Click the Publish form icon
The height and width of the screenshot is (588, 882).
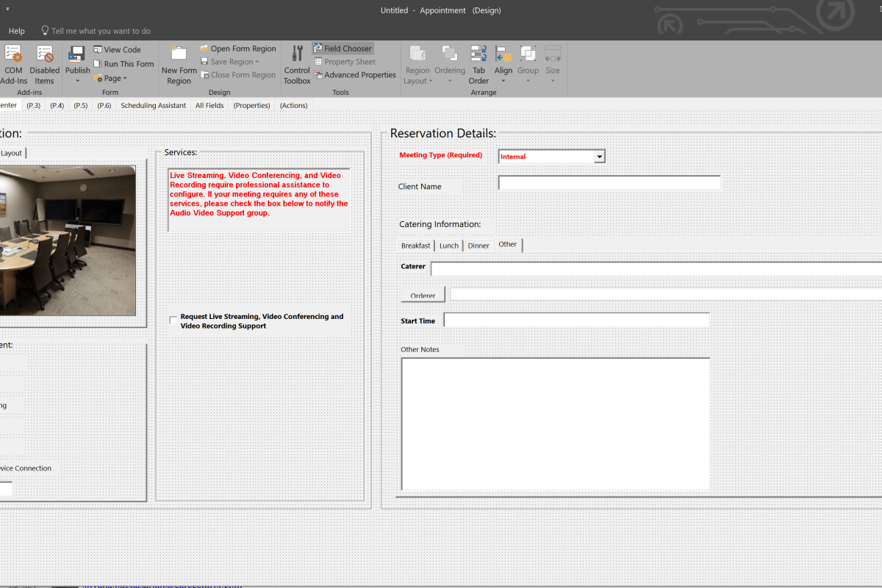(77, 59)
